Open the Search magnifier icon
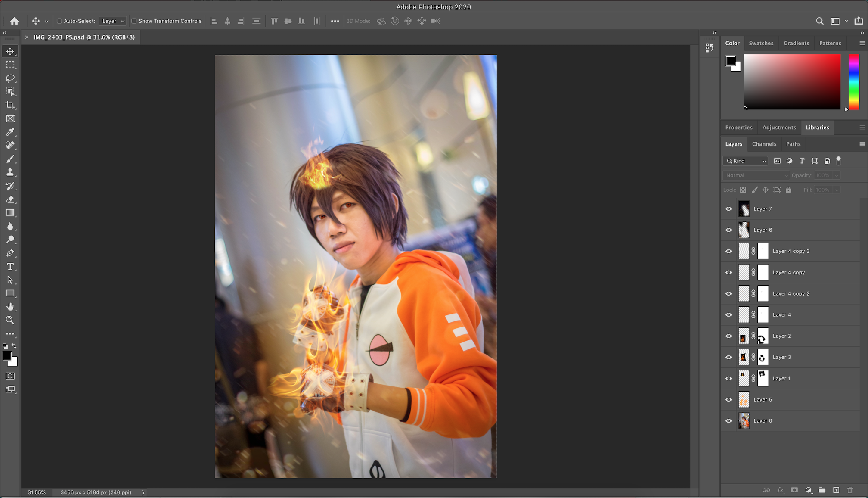Viewport: 868px width, 498px height. click(820, 21)
